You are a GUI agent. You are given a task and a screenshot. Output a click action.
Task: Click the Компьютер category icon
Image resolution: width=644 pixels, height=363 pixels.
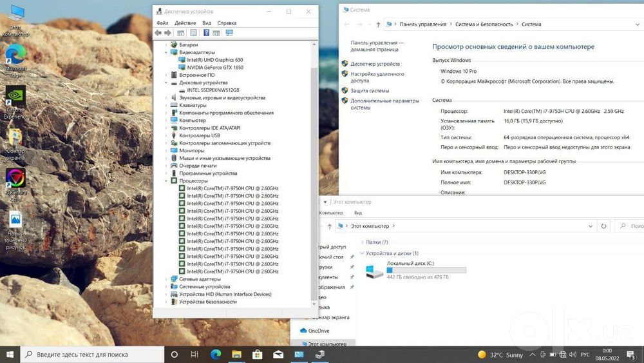174,120
